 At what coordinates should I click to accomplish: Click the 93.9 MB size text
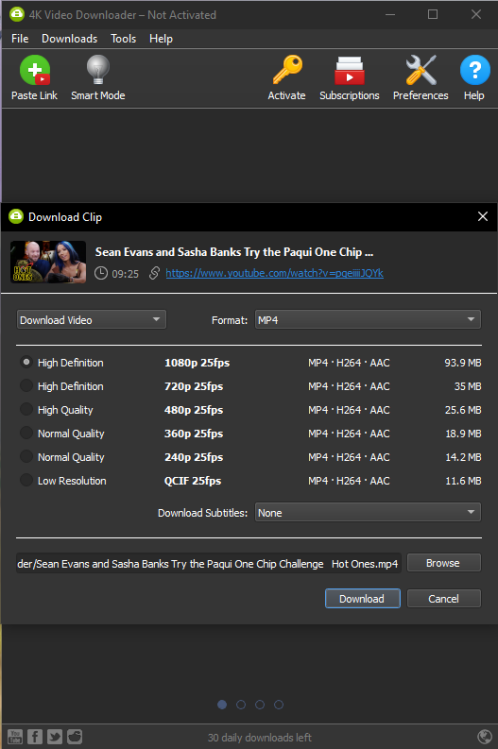(x=462, y=363)
